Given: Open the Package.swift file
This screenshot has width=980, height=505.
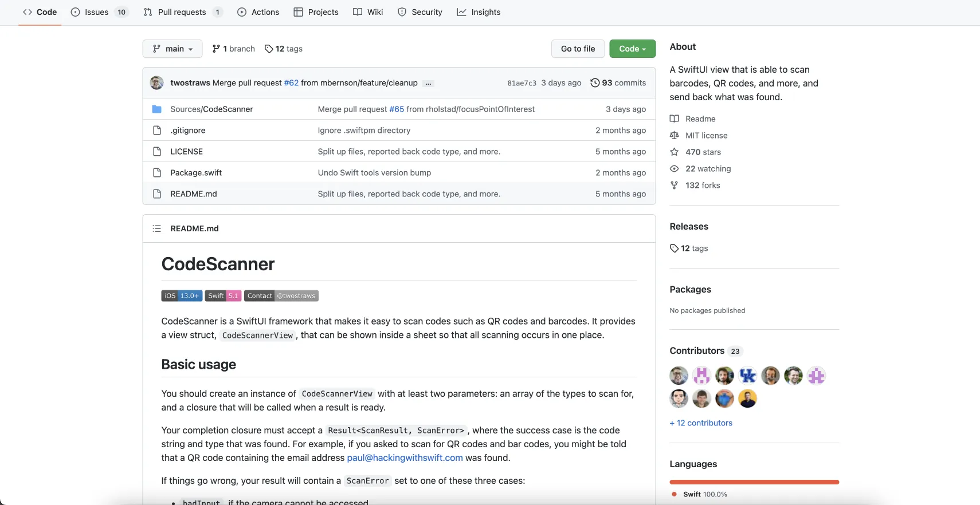Looking at the screenshot, I should coord(196,172).
